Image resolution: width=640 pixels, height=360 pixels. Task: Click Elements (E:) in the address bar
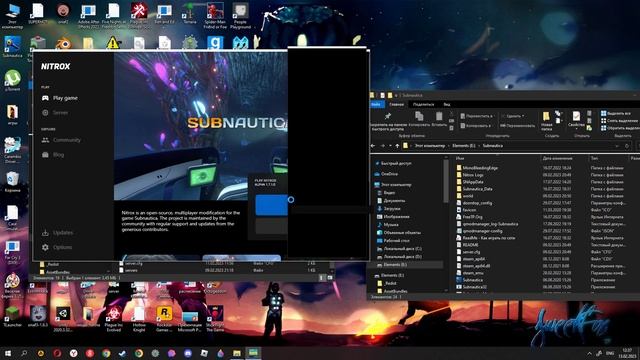464,146
